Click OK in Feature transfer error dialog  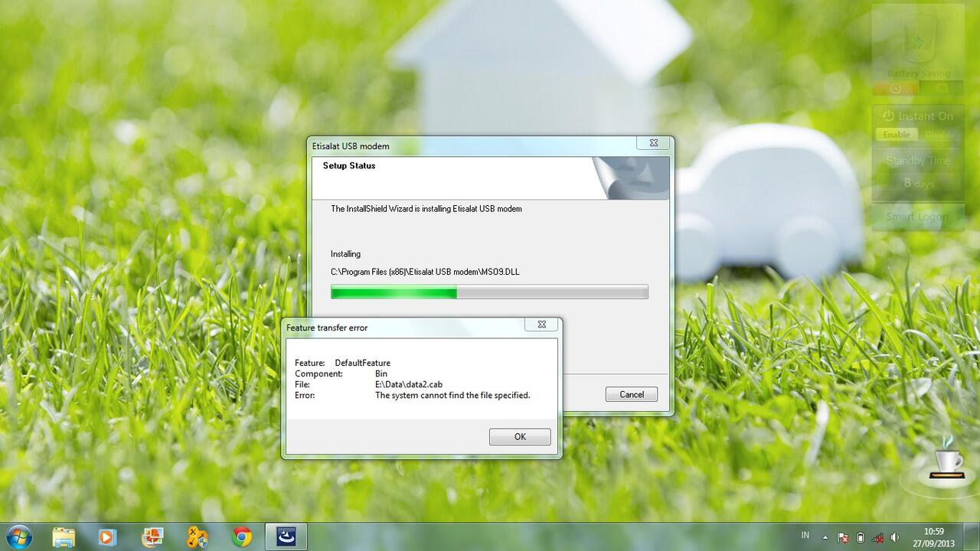[520, 436]
